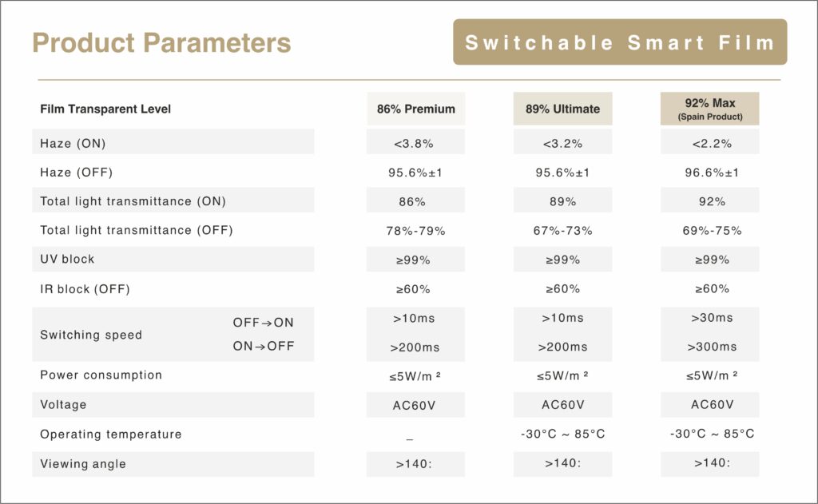The image size is (818, 504).
Task: Select the Power consumption row label
Action: [x=101, y=375]
